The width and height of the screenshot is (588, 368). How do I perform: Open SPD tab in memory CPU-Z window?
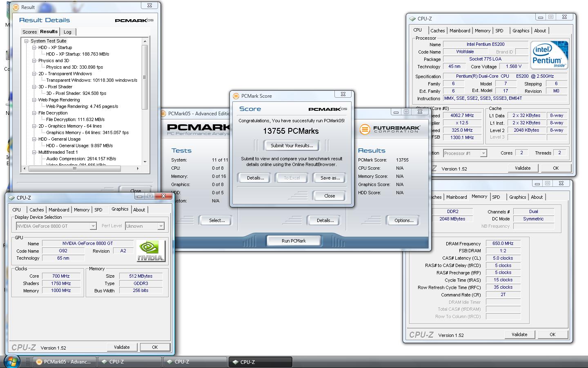coord(496,197)
